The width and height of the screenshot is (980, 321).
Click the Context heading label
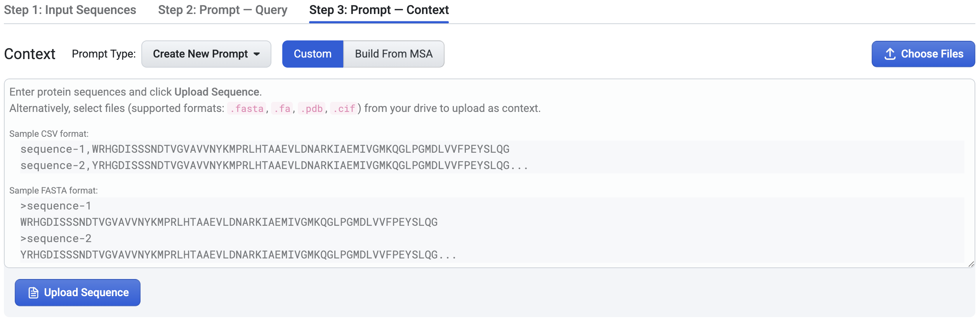[29, 54]
